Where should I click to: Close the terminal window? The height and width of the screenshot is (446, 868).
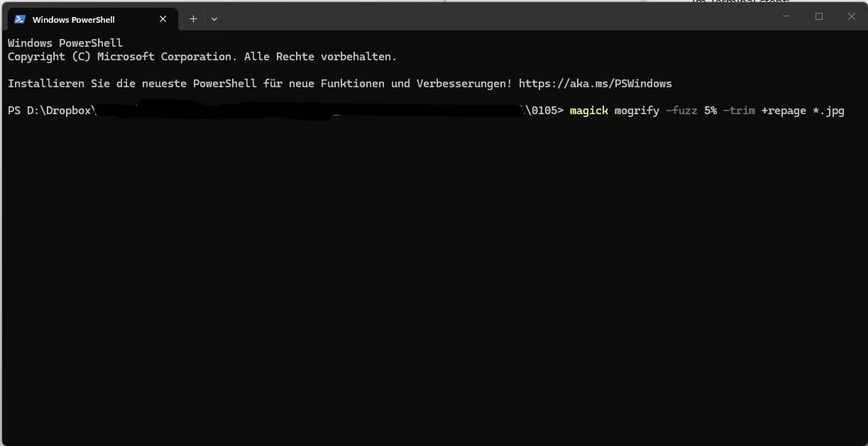pos(851,16)
